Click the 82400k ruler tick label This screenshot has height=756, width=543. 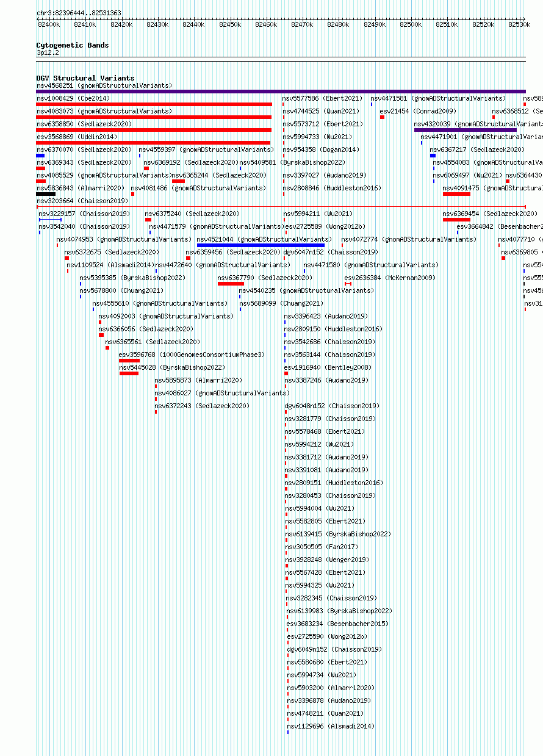(x=49, y=24)
